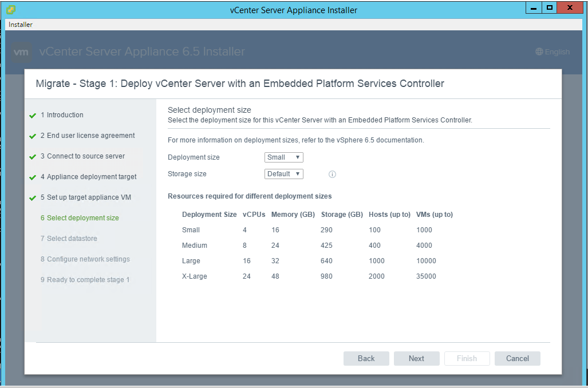Click checkmark beside Set up target appliance VM

(33, 198)
